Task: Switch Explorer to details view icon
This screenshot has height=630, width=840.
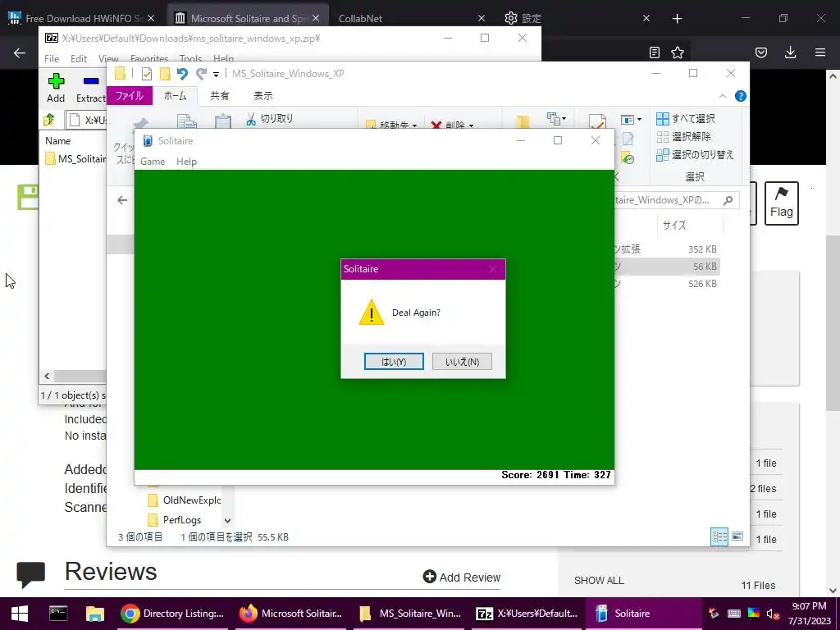Action: click(x=719, y=536)
